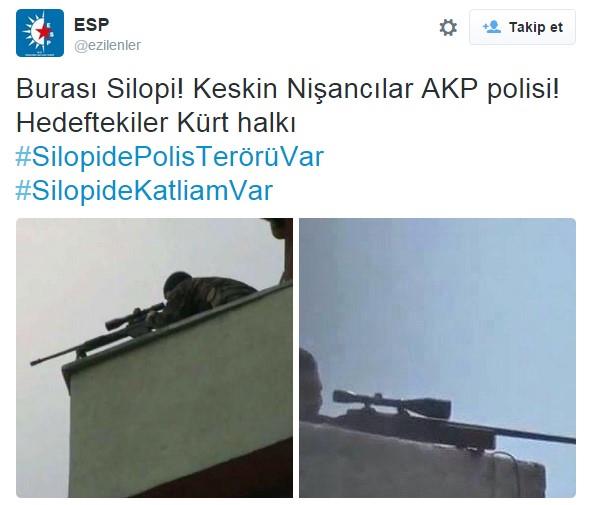Open hashtag #SilopidePolisTerörüVar
Screen dimensions: 590x505
pyautogui.click(x=170, y=157)
